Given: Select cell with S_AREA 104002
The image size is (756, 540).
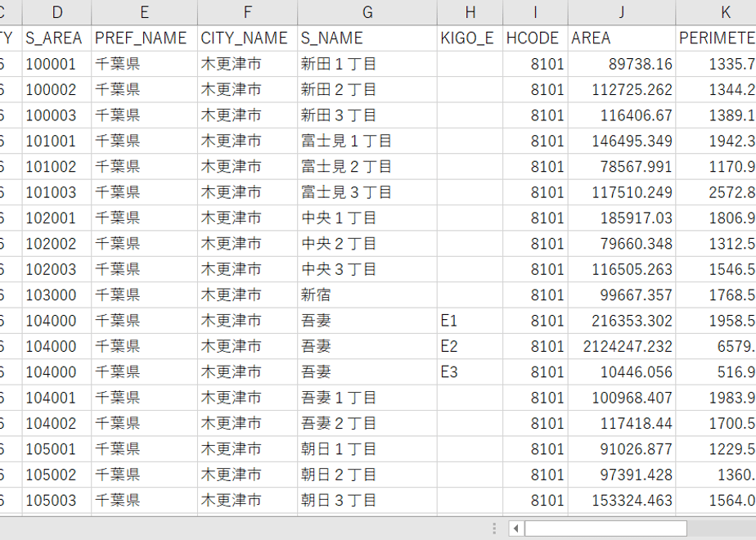Looking at the screenshot, I should point(57,423).
